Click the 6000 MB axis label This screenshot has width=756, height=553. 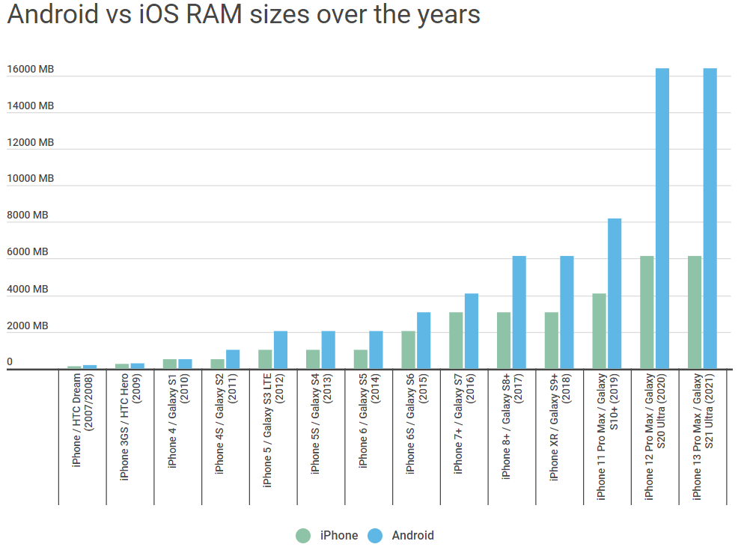click(x=28, y=251)
